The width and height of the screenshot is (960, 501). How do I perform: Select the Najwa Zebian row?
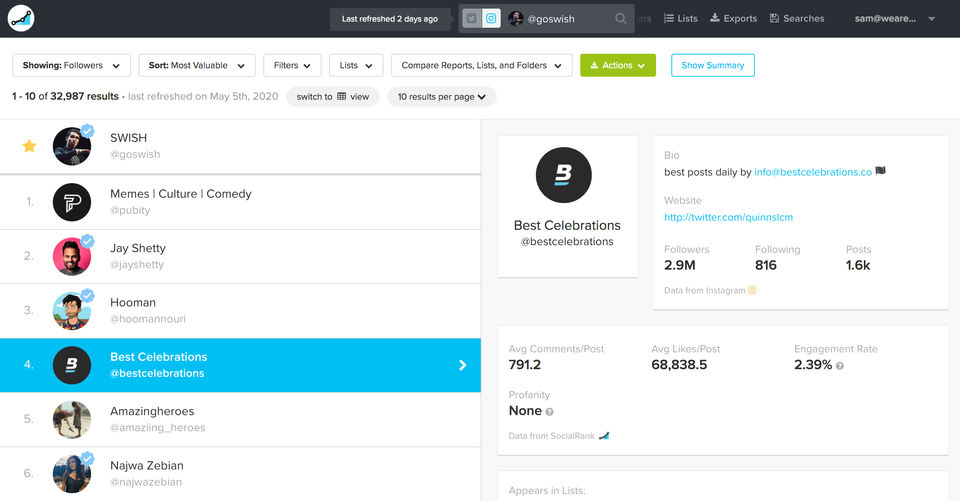tap(240, 474)
